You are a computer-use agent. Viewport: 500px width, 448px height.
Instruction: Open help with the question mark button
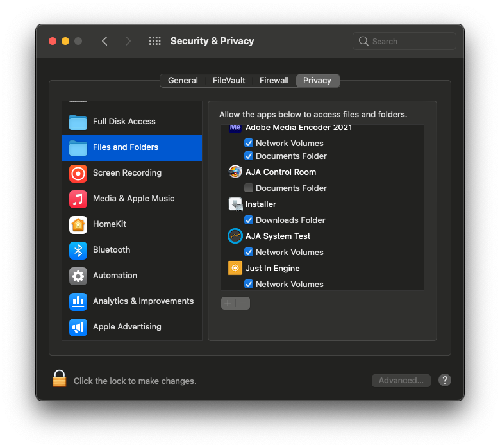[444, 380]
